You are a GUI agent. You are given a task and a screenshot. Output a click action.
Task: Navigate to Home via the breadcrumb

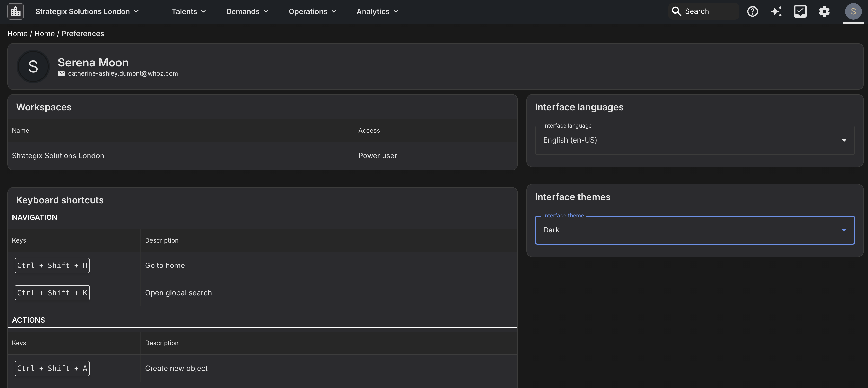tap(17, 33)
